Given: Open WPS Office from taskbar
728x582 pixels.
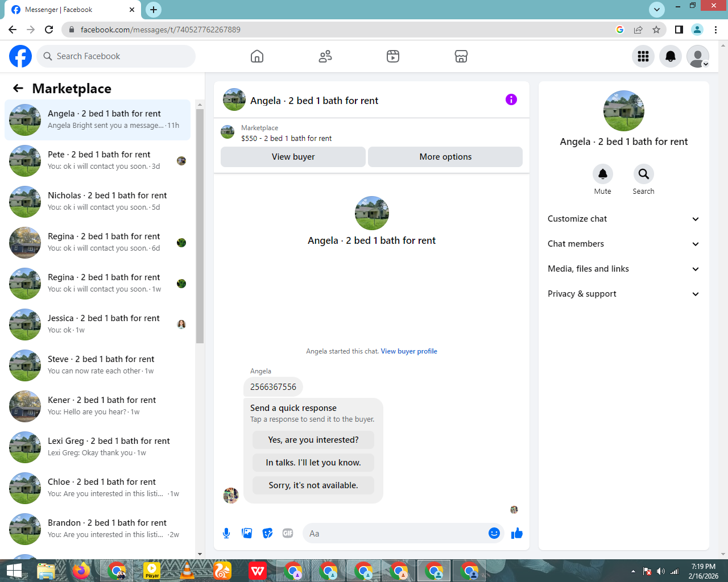Looking at the screenshot, I should click(258, 571).
